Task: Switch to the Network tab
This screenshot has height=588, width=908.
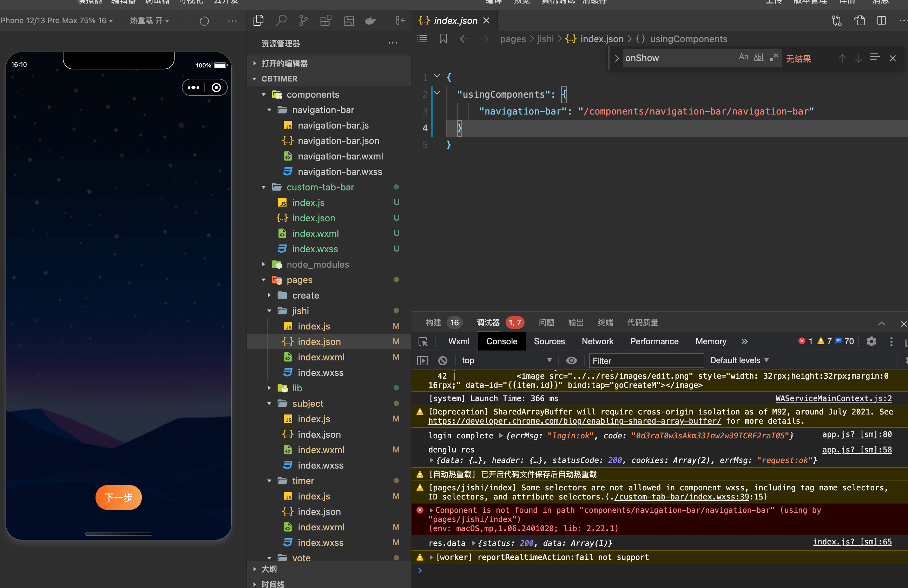Action: (x=597, y=341)
